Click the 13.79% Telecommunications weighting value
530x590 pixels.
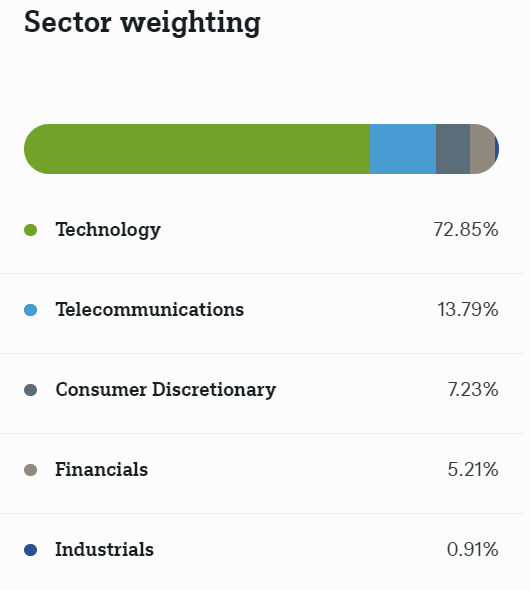tap(468, 310)
